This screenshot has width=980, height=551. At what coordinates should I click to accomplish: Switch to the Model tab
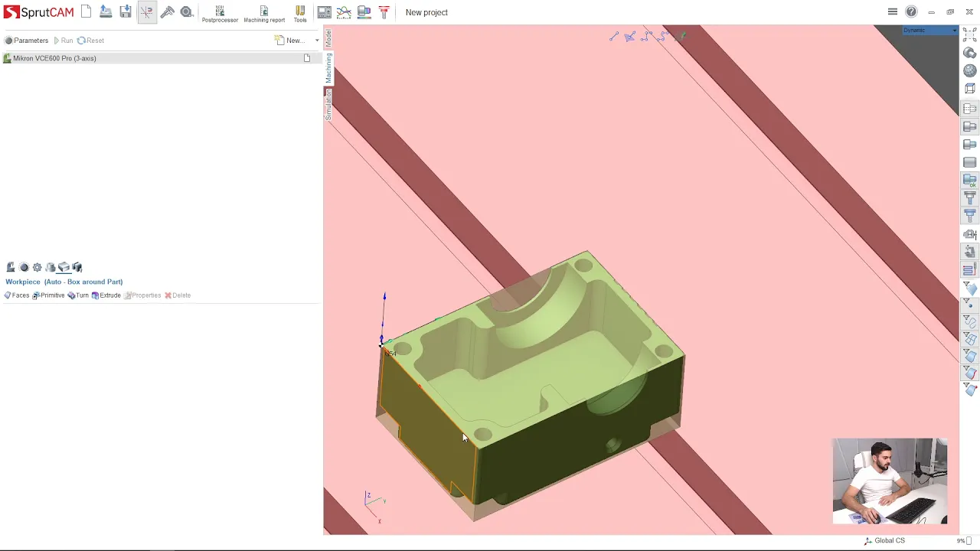(328, 38)
